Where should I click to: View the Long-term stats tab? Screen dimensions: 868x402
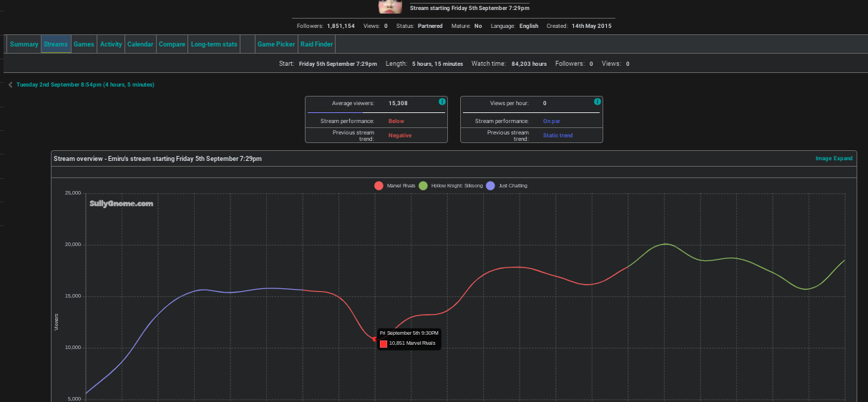pyautogui.click(x=214, y=44)
